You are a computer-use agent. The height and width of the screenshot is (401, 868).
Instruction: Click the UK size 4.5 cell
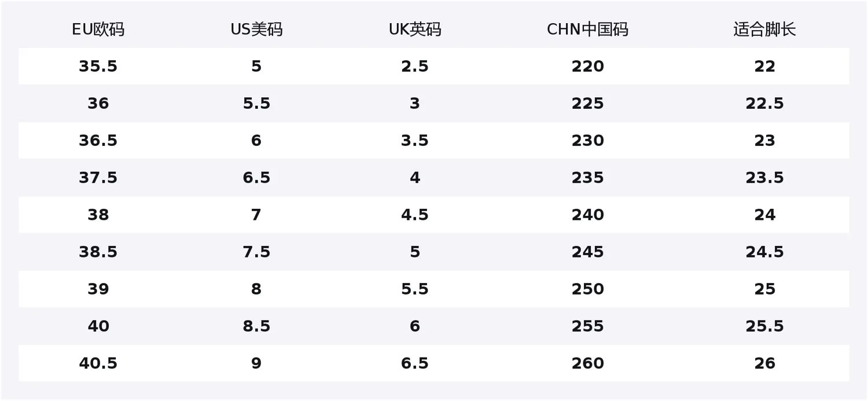(x=415, y=215)
